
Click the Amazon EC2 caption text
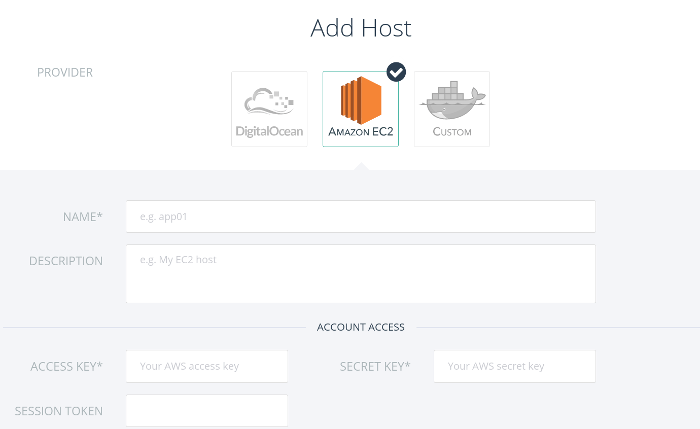[361, 132]
